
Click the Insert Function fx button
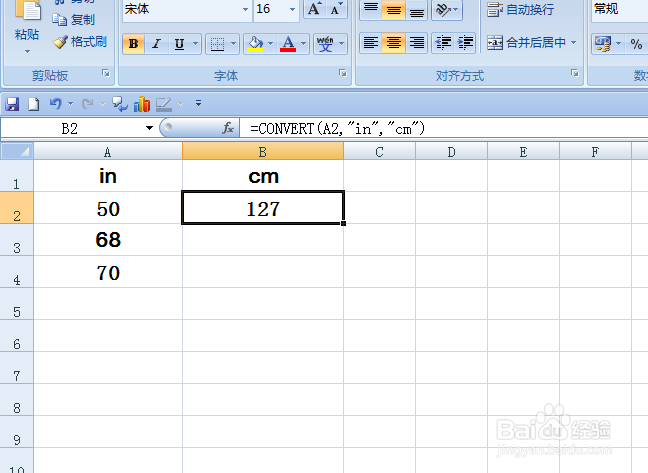pyautogui.click(x=228, y=128)
